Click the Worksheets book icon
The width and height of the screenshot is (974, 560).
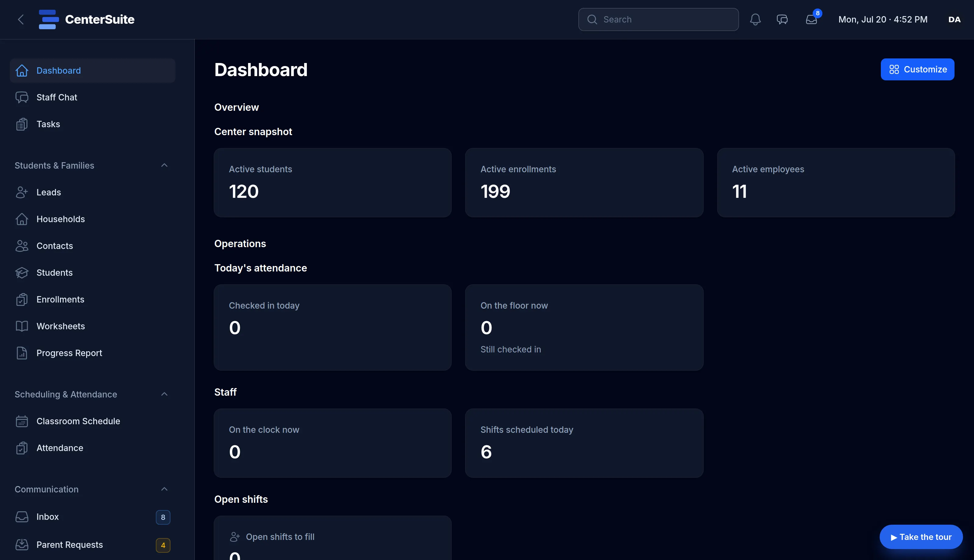click(x=22, y=326)
